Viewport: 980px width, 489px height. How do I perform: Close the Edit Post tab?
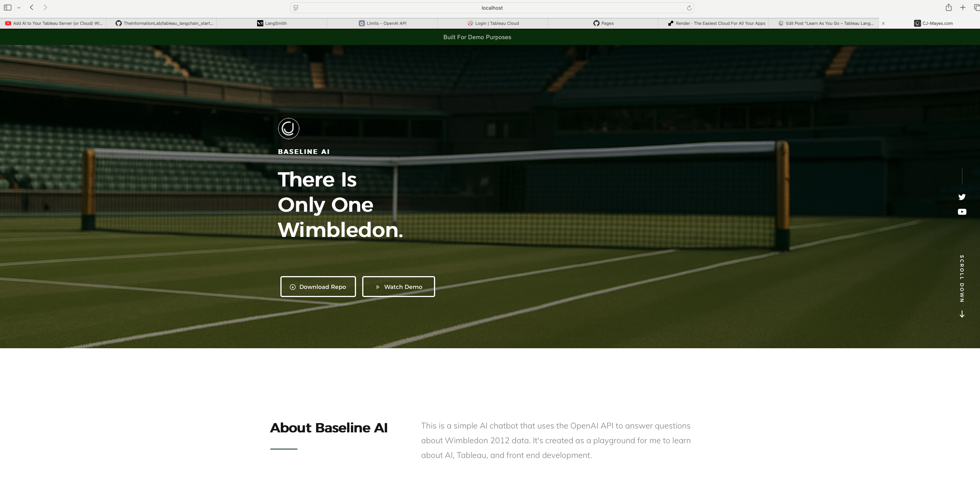[x=883, y=23]
